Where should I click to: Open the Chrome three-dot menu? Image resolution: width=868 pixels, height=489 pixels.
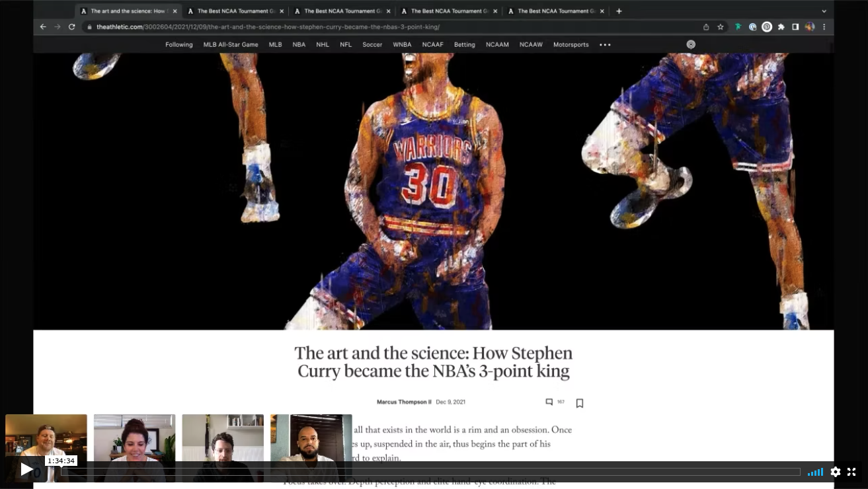(x=824, y=27)
